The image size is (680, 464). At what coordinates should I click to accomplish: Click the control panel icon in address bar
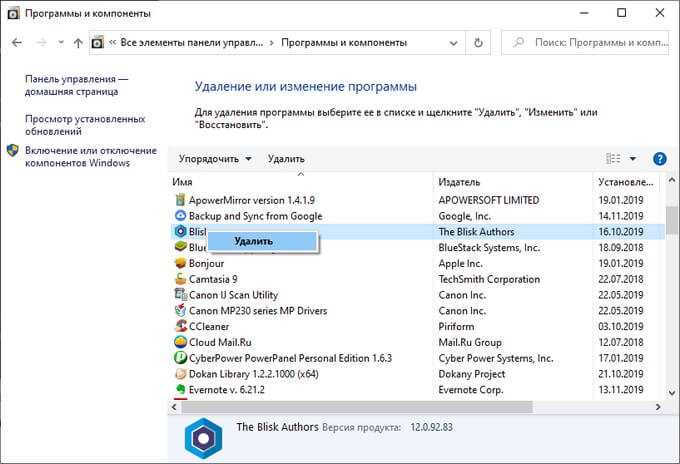point(98,42)
